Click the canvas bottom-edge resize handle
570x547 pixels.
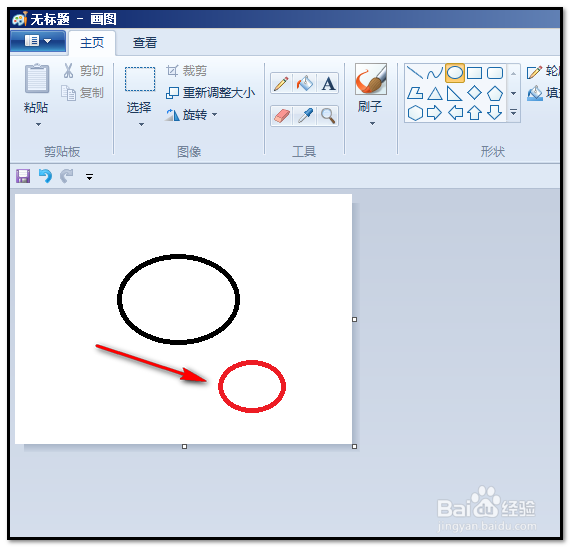pyautogui.click(x=184, y=446)
